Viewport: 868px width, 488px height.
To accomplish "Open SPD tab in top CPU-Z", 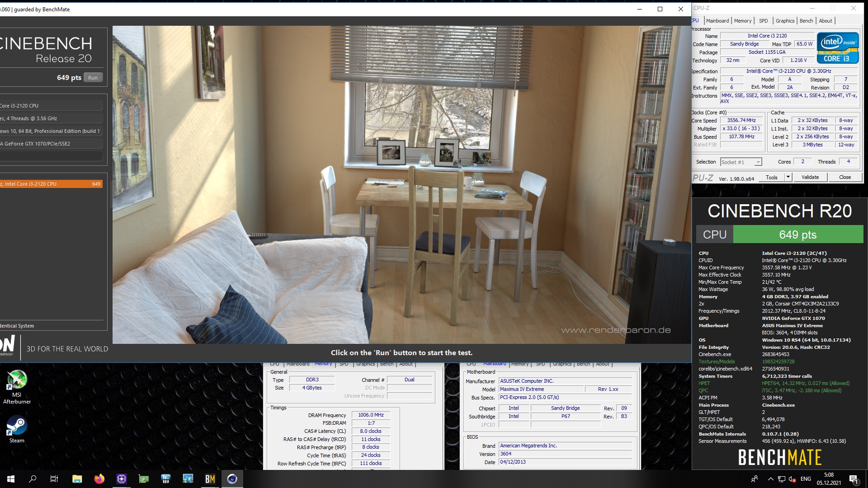I will point(764,21).
